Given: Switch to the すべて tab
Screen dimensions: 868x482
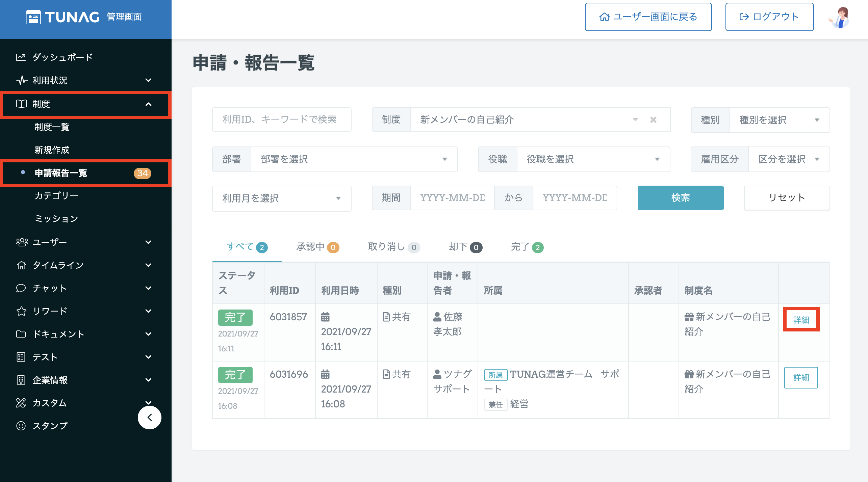Looking at the screenshot, I should tap(247, 247).
